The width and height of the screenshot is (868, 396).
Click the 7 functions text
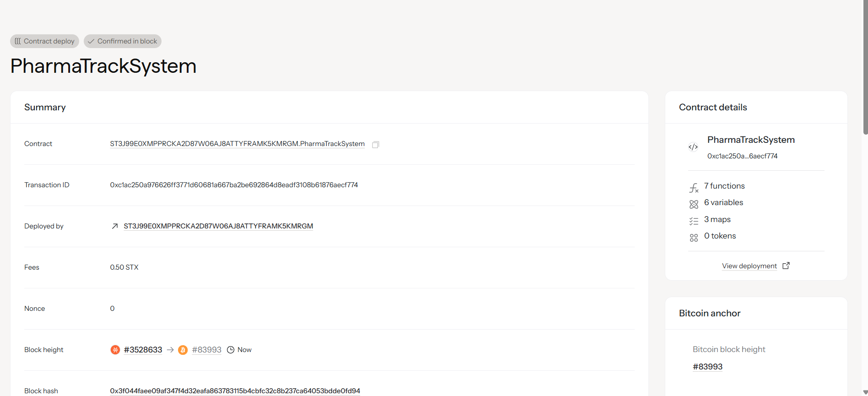coord(724,186)
